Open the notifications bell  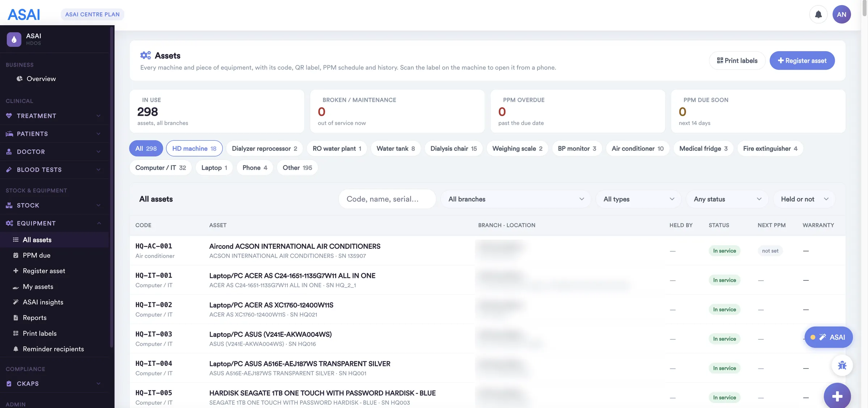(818, 14)
